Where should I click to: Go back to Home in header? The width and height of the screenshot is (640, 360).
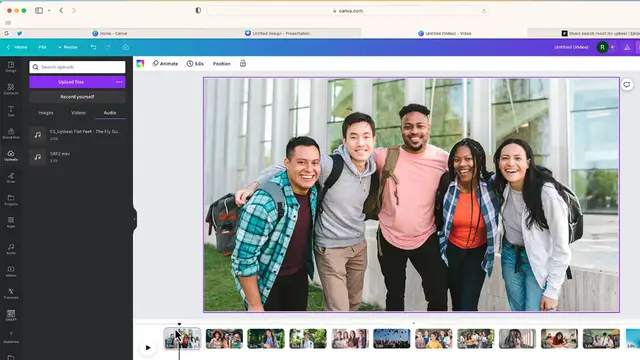point(17,47)
